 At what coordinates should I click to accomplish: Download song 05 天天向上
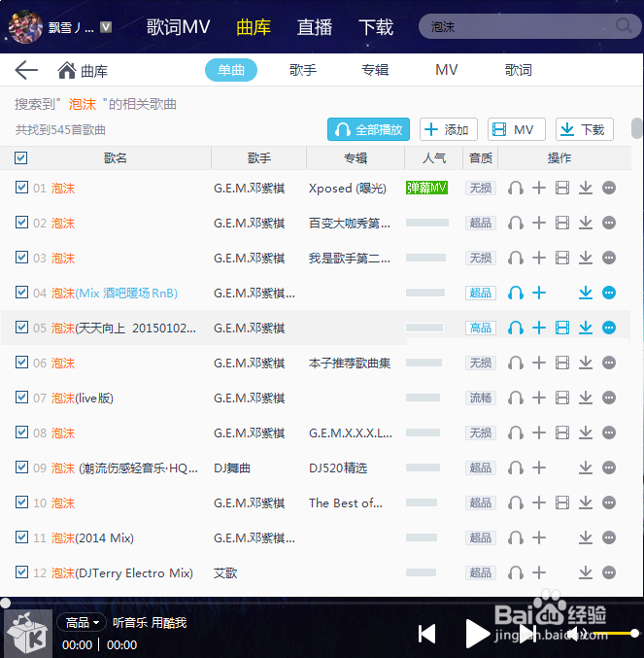click(x=586, y=328)
